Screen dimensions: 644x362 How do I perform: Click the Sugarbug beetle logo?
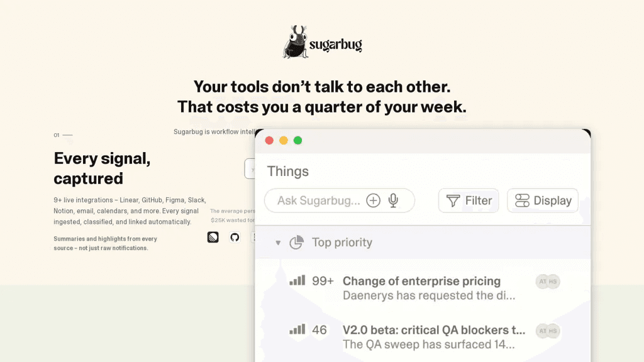(x=296, y=42)
